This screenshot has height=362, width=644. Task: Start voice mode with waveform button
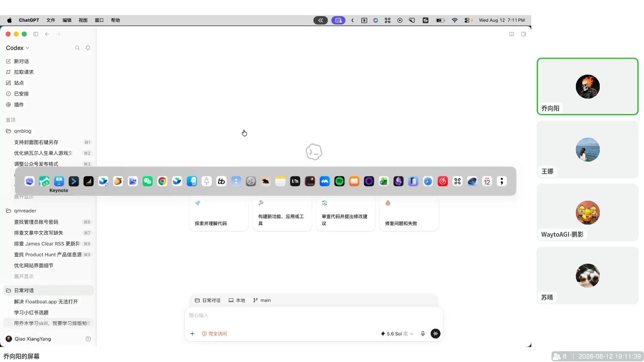coord(435,334)
